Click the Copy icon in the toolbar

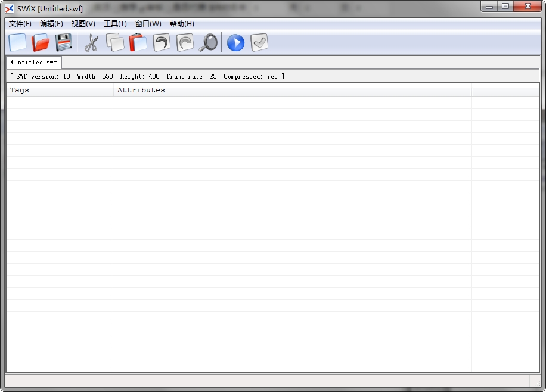[x=114, y=42]
